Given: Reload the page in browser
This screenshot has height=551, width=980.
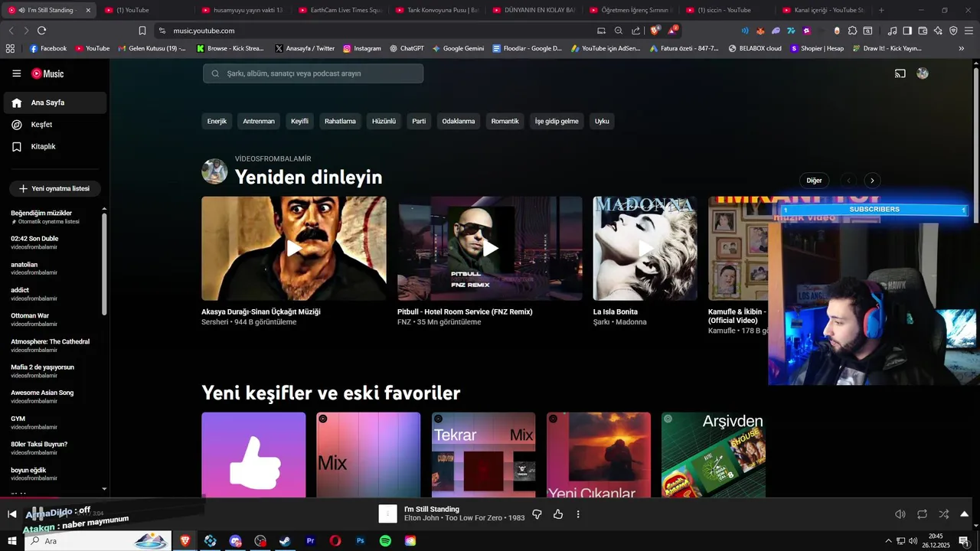Looking at the screenshot, I should [x=41, y=31].
